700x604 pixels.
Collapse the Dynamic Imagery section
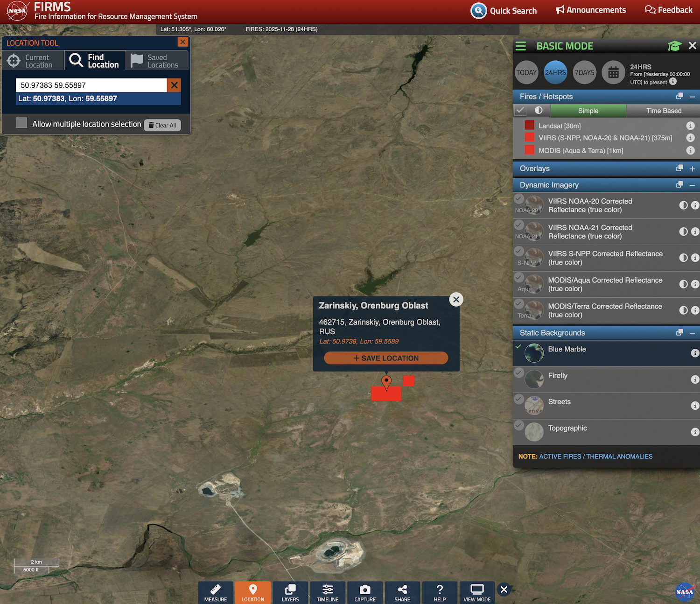tap(692, 185)
